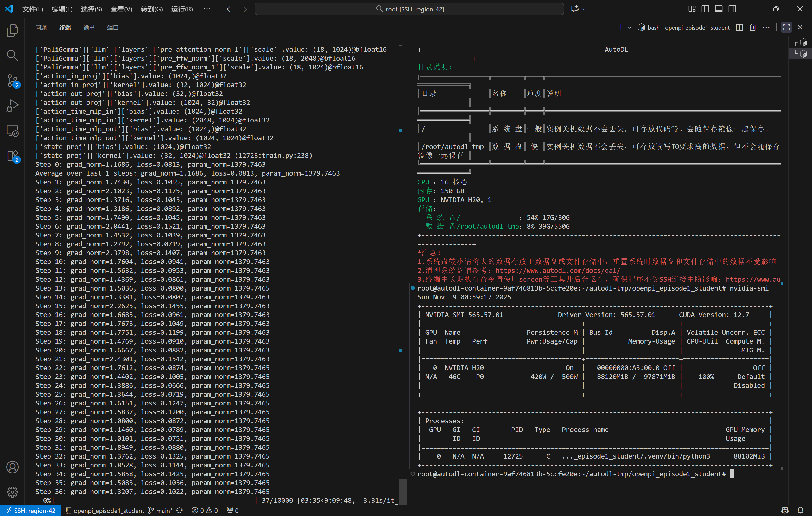Toggle primary side bar layout button
This screenshot has height=516, width=812.
click(x=705, y=9)
